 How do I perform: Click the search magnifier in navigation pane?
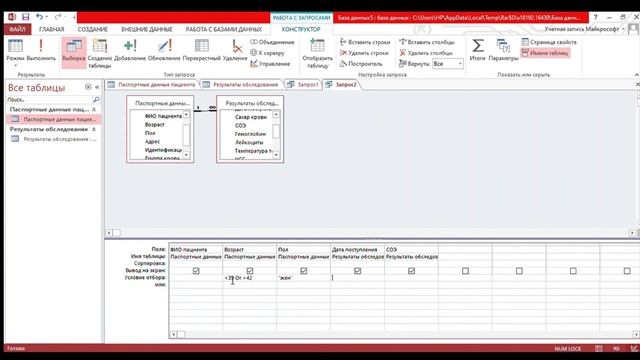(x=96, y=99)
